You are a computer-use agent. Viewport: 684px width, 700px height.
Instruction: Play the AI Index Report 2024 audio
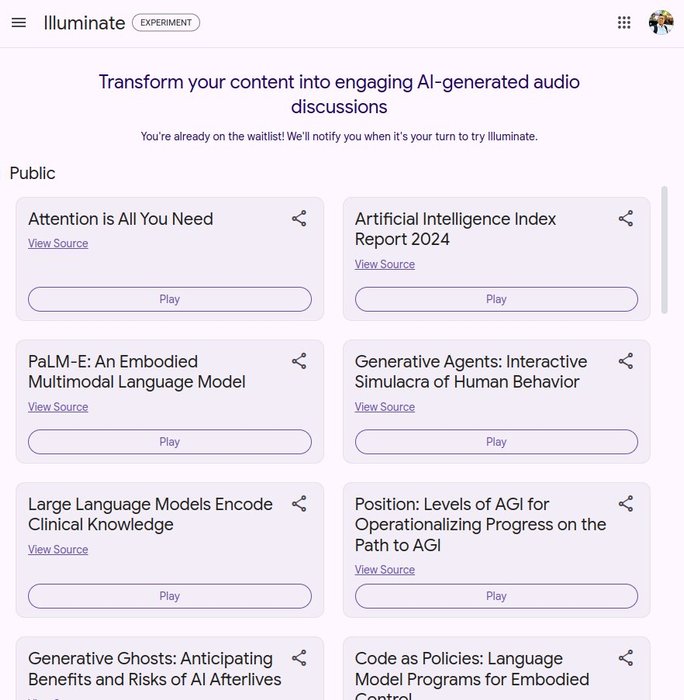click(x=496, y=299)
